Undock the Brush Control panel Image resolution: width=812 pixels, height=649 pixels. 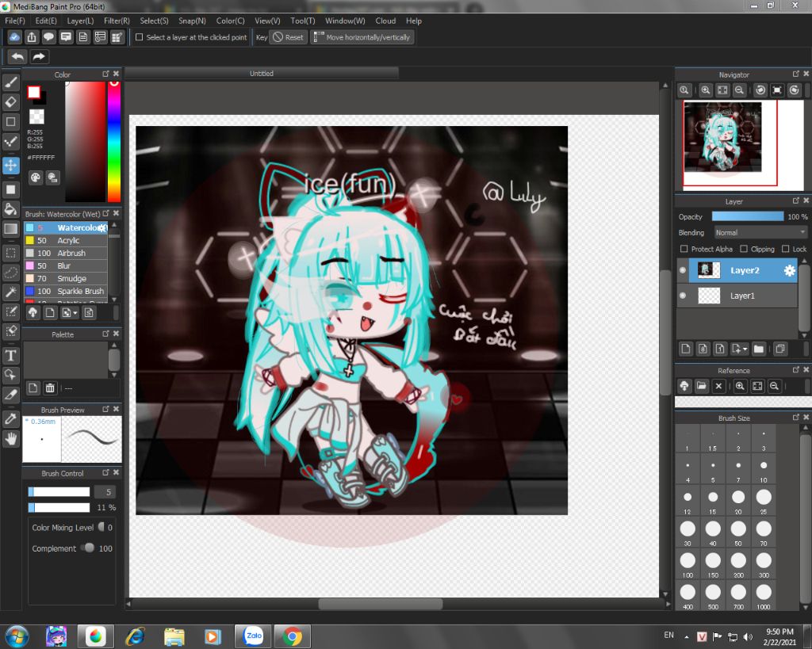click(x=105, y=472)
